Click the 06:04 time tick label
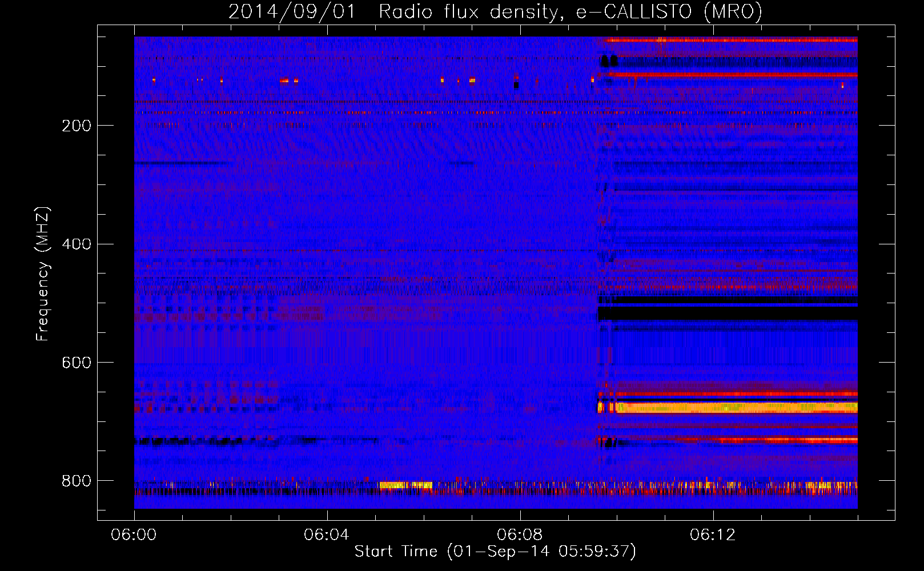The height and width of the screenshot is (571, 924). tap(327, 535)
